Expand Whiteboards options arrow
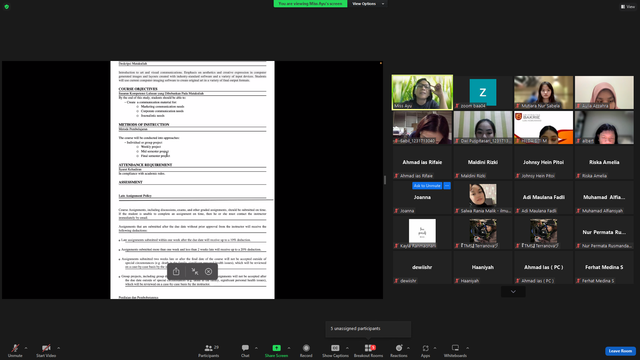 tap(467, 348)
